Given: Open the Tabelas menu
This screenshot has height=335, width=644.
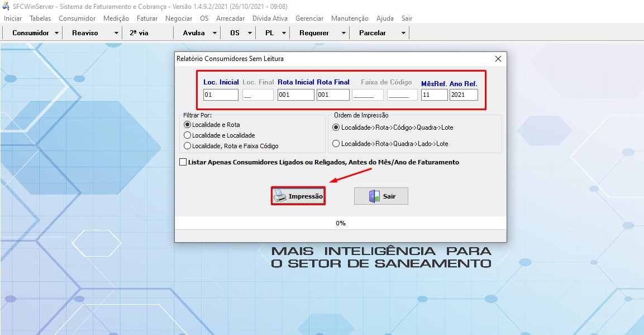Looking at the screenshot, I should tap(40, 18).
